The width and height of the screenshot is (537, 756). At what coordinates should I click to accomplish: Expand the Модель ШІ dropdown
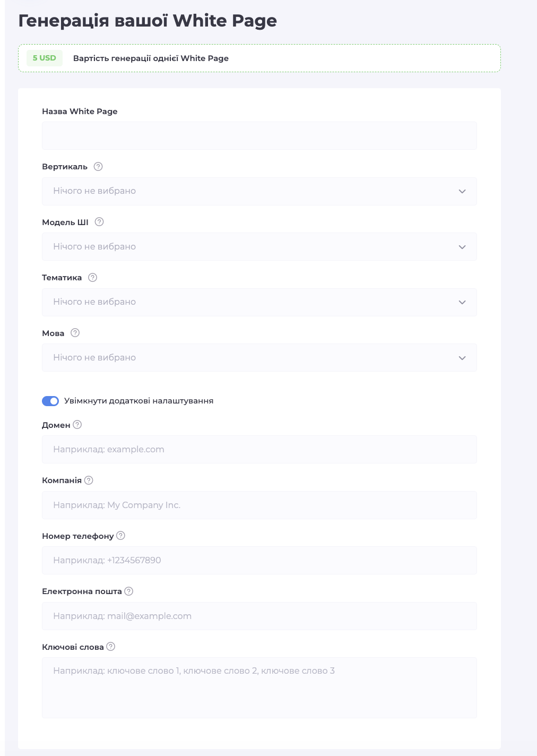coord(259,247)
